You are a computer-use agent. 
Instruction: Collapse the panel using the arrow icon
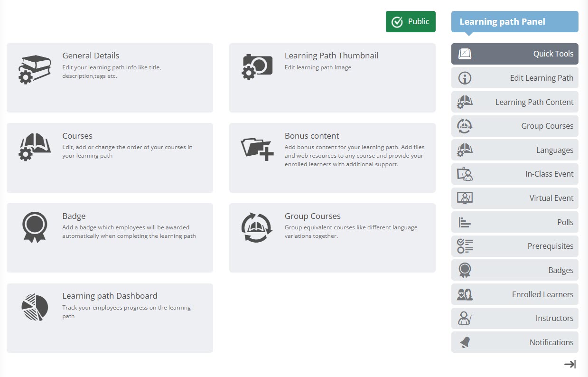coord(569,364)
